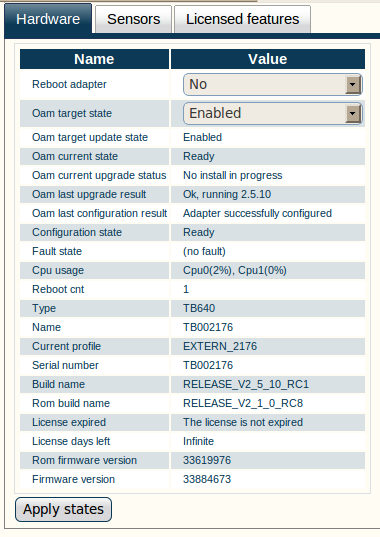
Task: Select the Firmware version value 33884673
Action: 207,479
